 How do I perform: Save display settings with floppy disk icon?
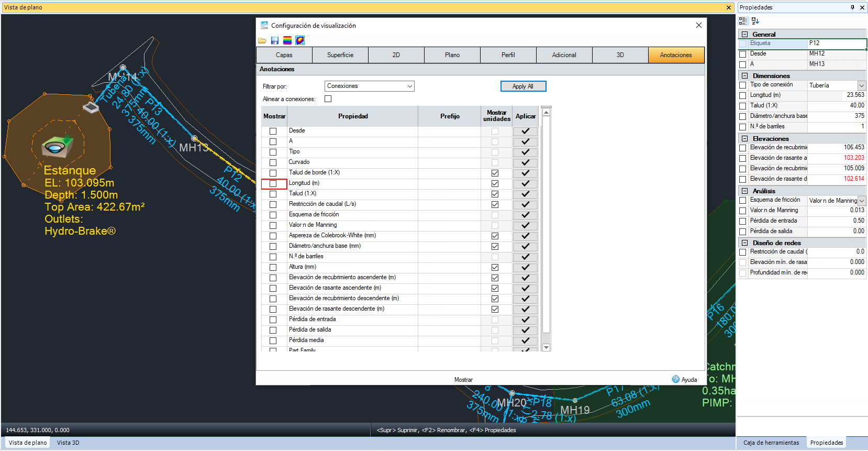[x=275, y=40]
